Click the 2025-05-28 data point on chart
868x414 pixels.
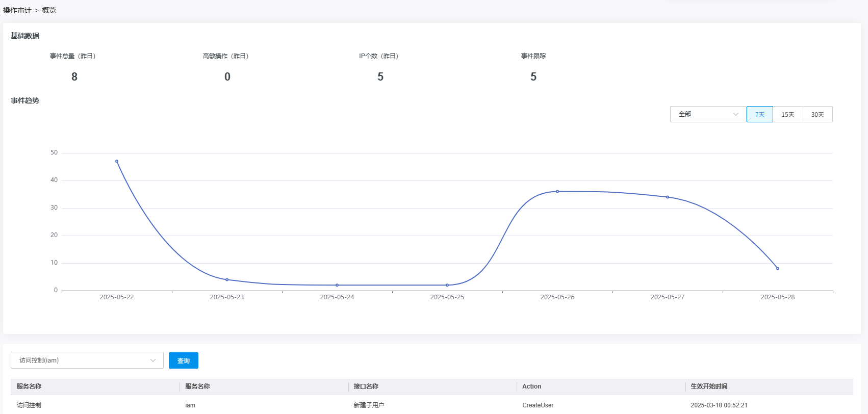point(778,268)
